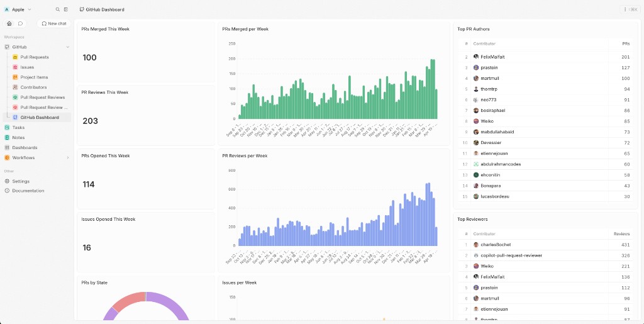Open the search magnifier icon in sidebar
The image size is (644, 324).
click(57, 9)
